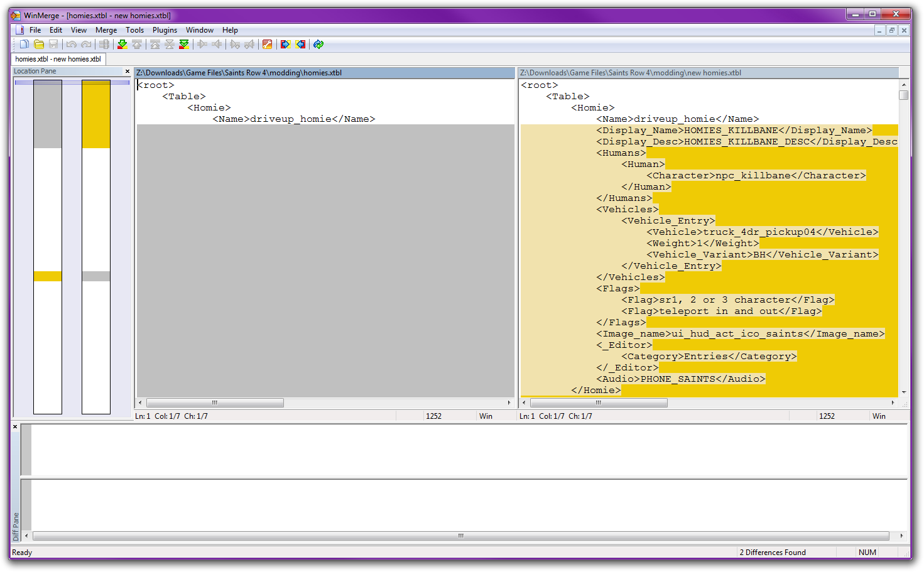This screenshot has height=572, width=924.
Task: Click the WinMerge document icon beside File
Action: click(x=19, y=30)
